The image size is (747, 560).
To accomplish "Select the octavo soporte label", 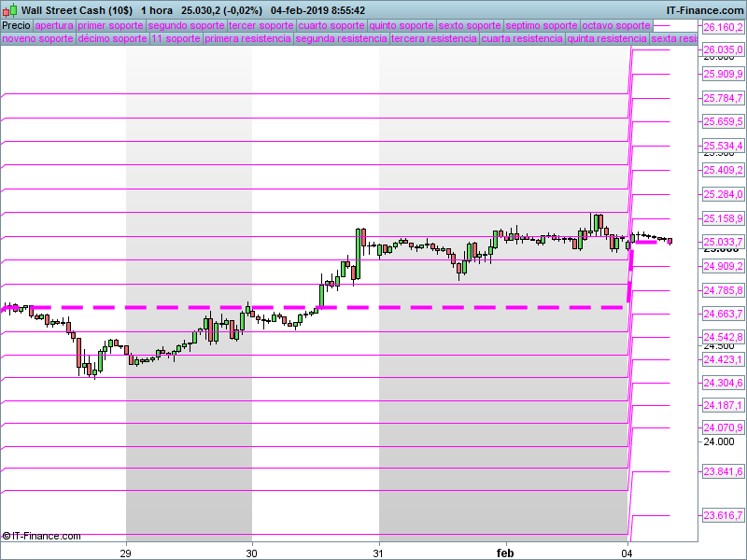I will [616, 26].
